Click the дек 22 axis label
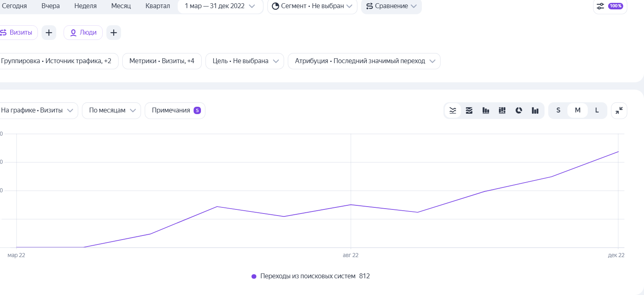 616,255
